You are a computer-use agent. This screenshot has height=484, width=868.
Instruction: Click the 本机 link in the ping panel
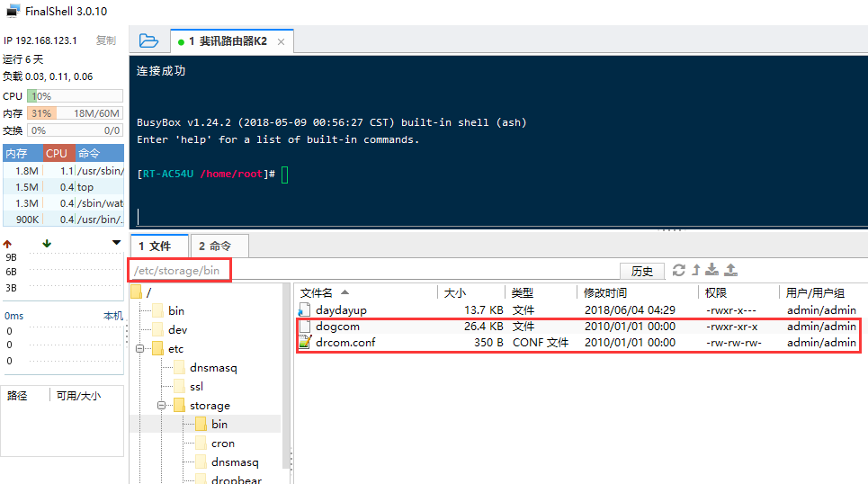coord(113,316)
